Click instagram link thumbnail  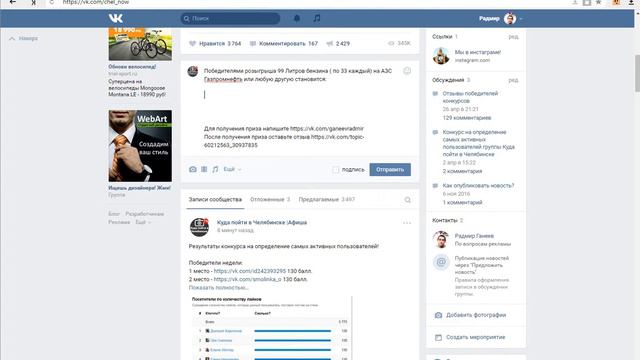click(x=441, y=56)
